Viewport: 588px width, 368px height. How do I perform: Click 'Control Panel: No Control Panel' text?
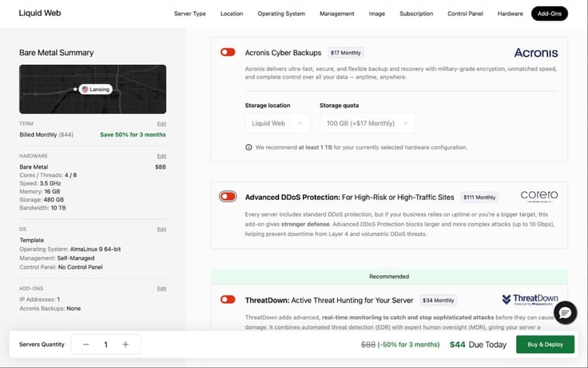click(x=61, y=267)
